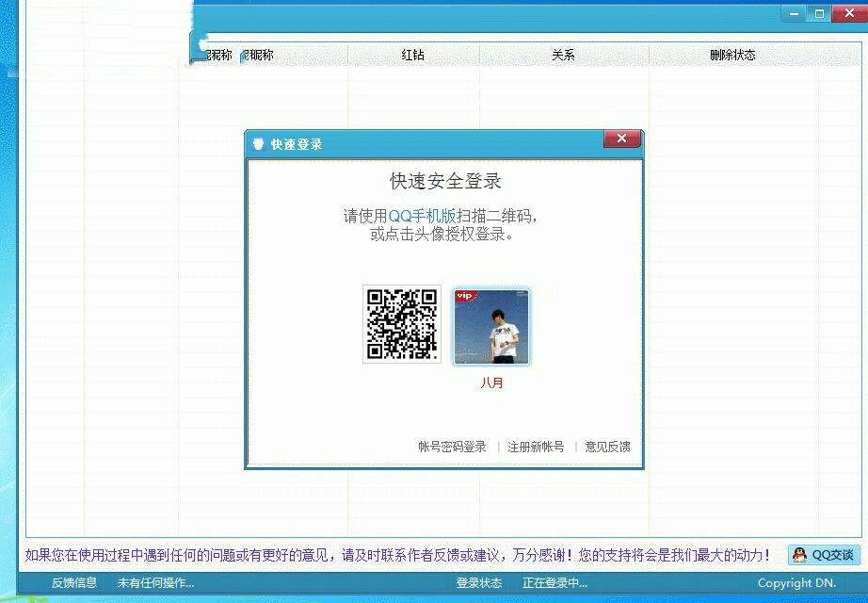Viewport: 868px width, 603px height.
Task: Click the QR code image for scanning
Action: [402, 324]
